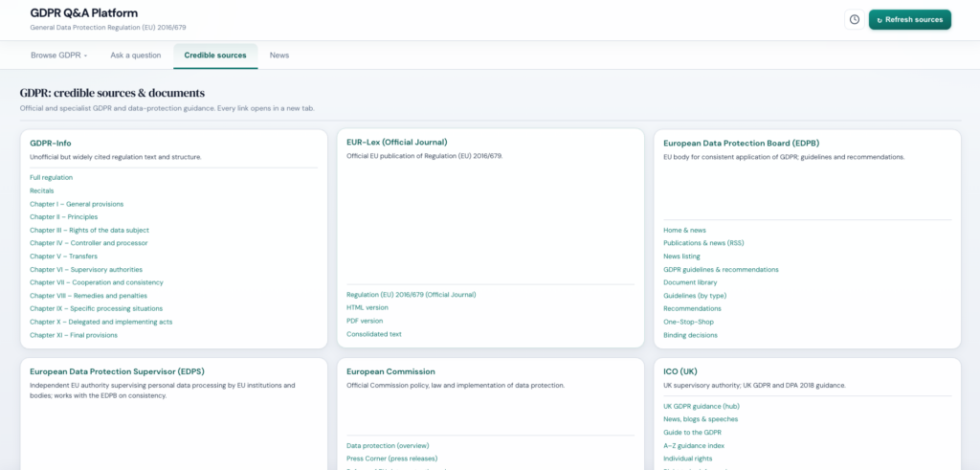Open ICO UK GDPR guidance (hub) link
The image size is (980, 470).
(x=702, y=406)
